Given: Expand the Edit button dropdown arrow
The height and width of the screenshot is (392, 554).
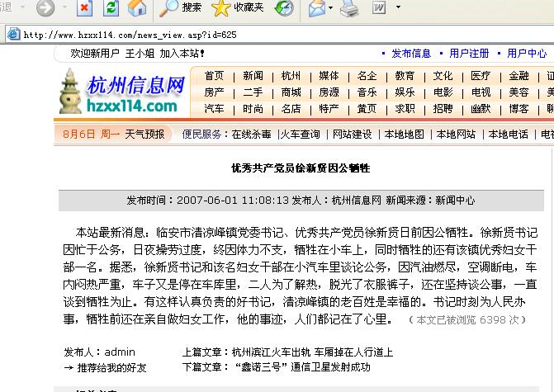Looking at the screenshot, I should pyautogui.click(x=398, y=7).
